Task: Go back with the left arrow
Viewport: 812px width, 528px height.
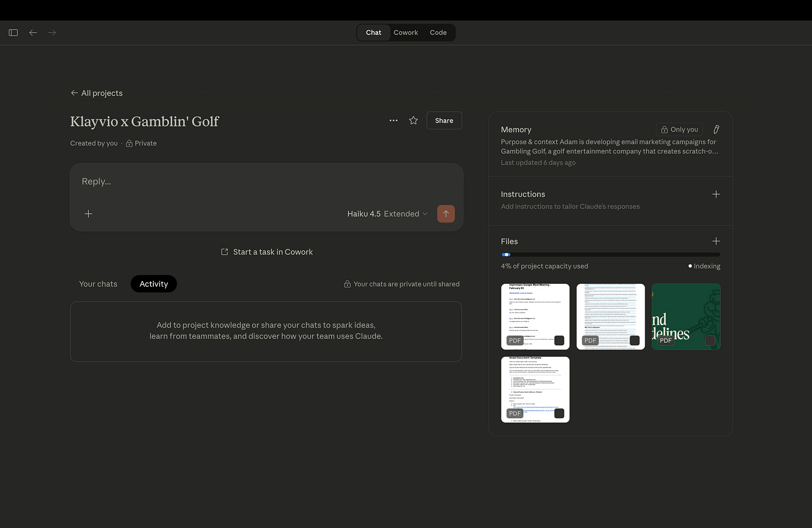Action: point(33,33)
